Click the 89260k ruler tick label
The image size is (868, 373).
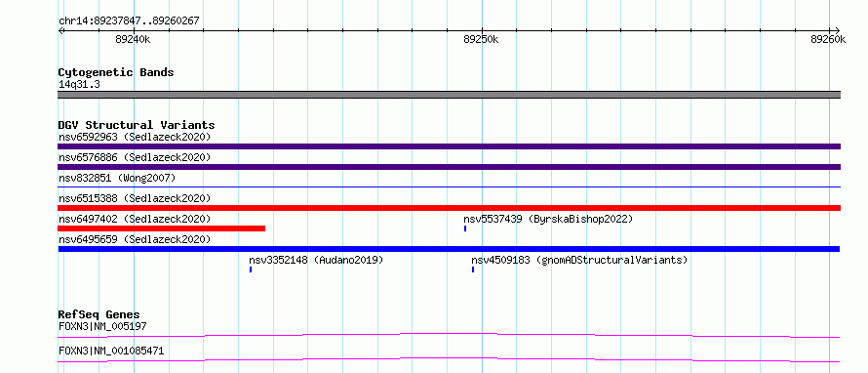point(828,39)
